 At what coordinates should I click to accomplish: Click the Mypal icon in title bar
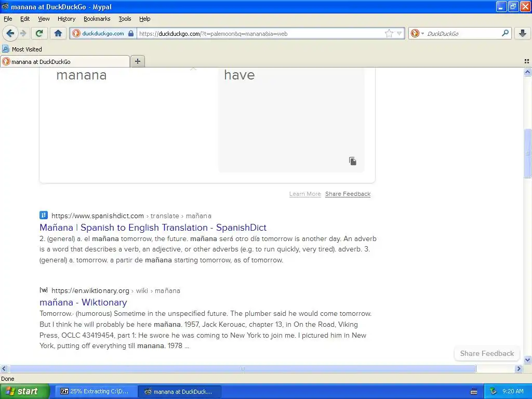tap(5, 6)
